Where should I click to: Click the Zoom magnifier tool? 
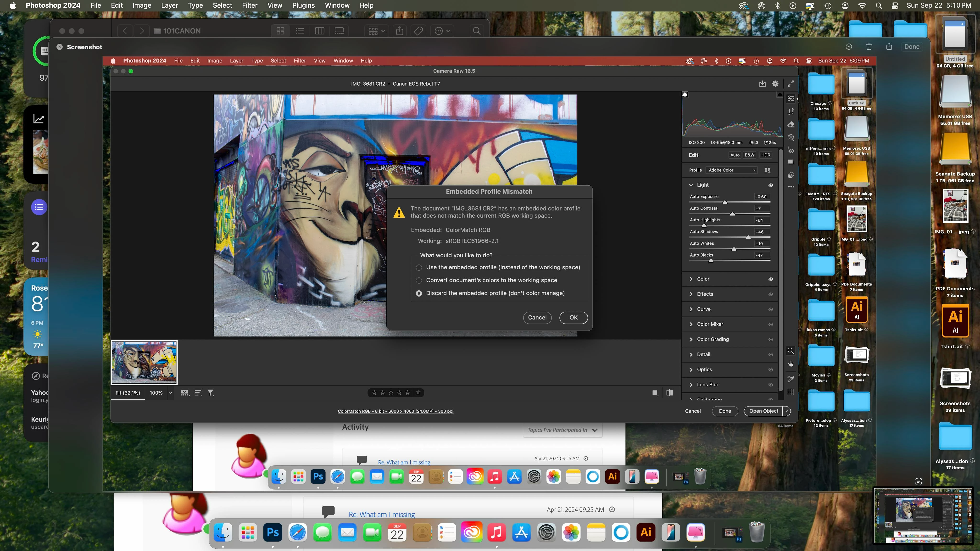pos(791,351)
